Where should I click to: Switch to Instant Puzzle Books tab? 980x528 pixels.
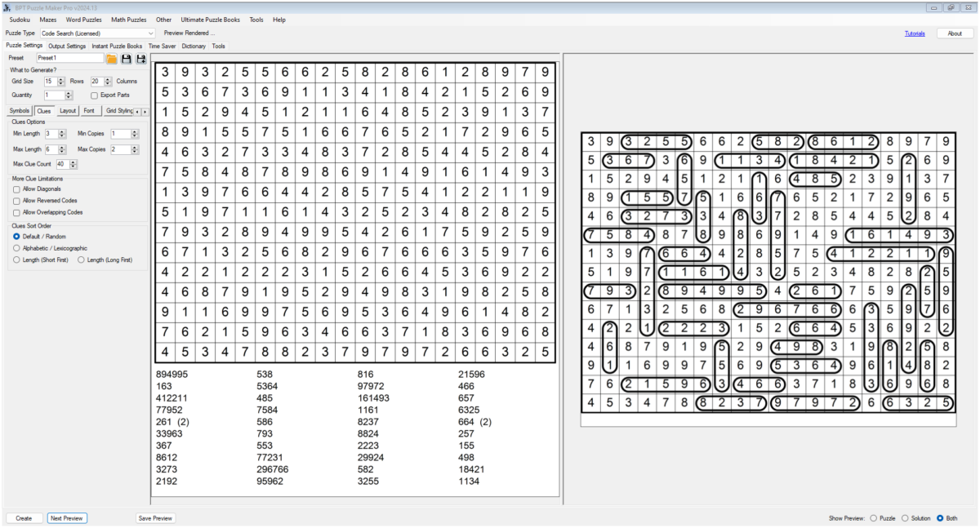click(x=117, y=47)
